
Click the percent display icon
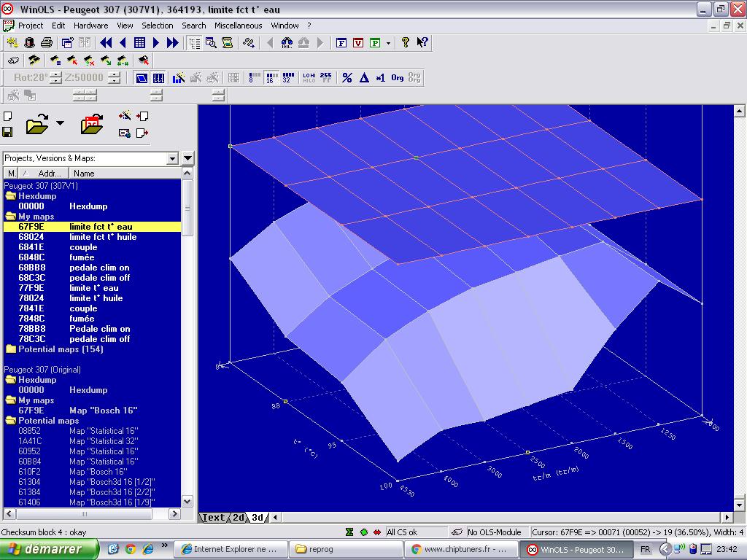click(347, 78)
